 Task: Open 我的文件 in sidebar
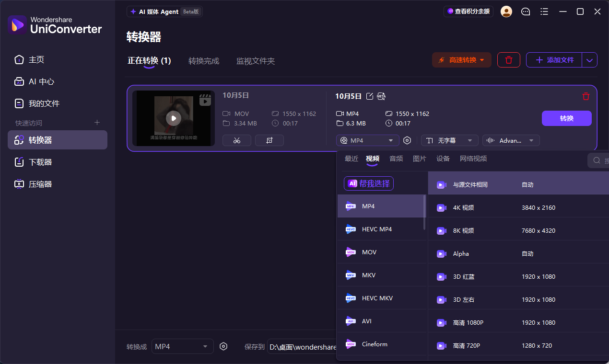pyautogui.click(x=58, y=103)
